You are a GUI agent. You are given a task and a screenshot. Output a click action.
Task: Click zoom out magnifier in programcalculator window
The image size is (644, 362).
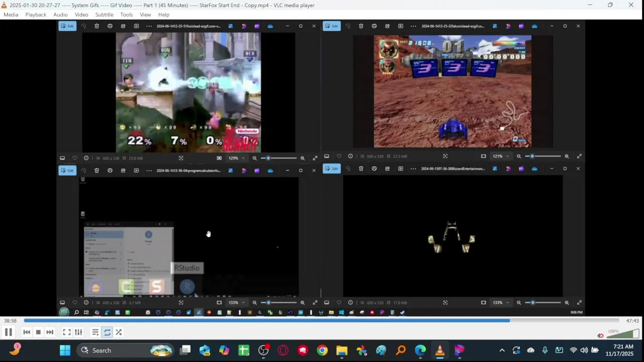click(x=255, y=303)
